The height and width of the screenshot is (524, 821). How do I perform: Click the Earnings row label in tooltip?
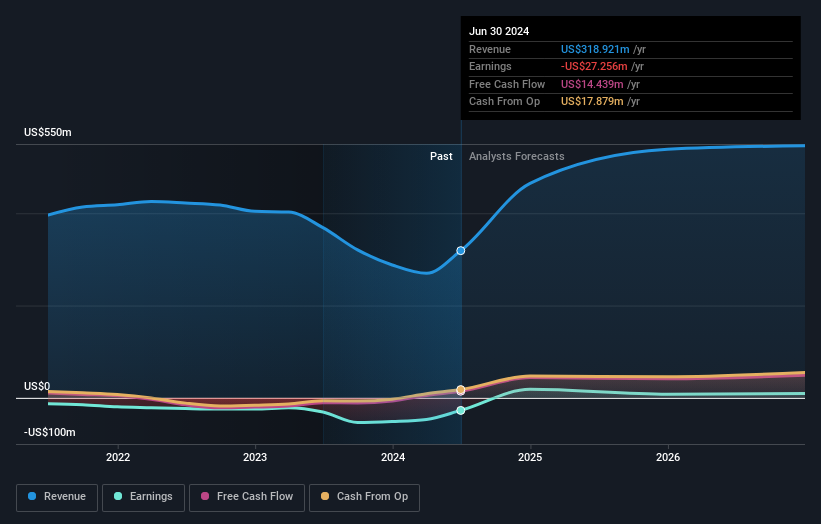tap(490, 66)
